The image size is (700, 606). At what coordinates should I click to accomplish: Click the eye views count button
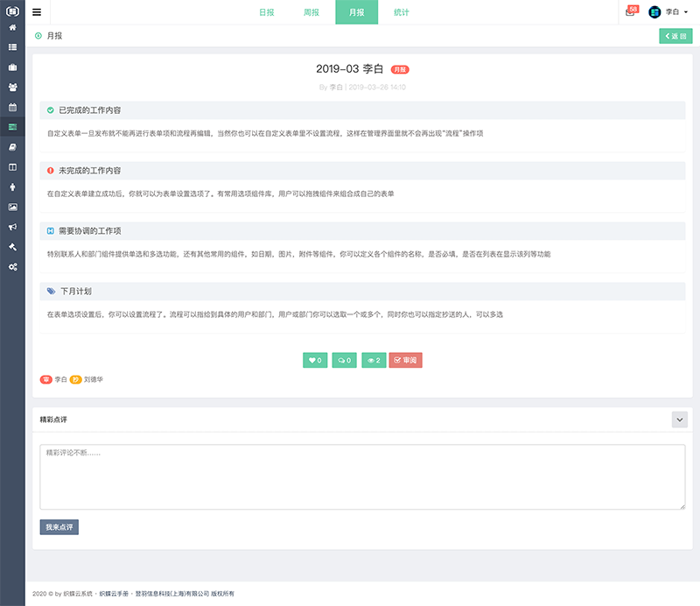click(x=373, y=360)
